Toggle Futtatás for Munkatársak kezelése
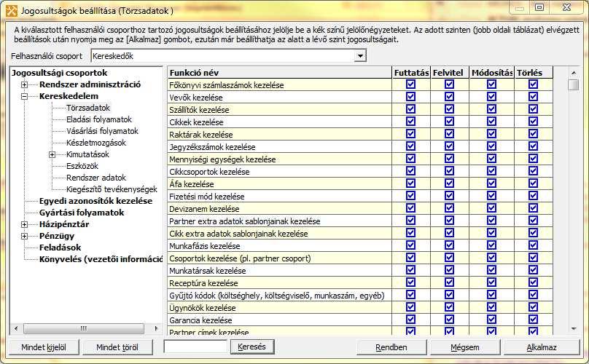589x364 pixels. point(410,270)
